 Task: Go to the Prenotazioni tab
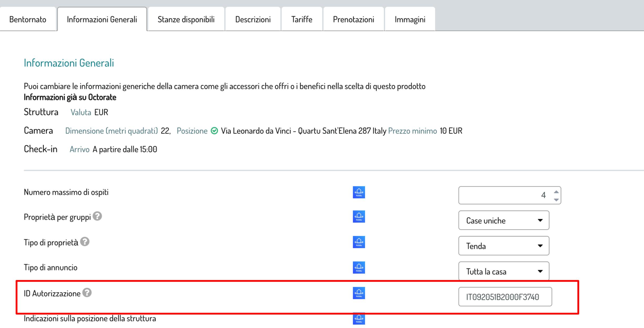pyautogui.click(x=353, y=19)
